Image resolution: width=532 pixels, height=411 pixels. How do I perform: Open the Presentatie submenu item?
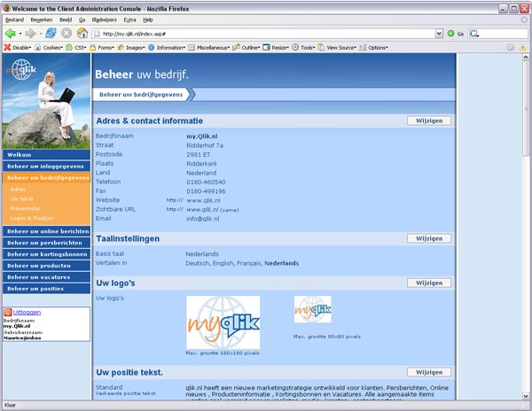[25, 208]
